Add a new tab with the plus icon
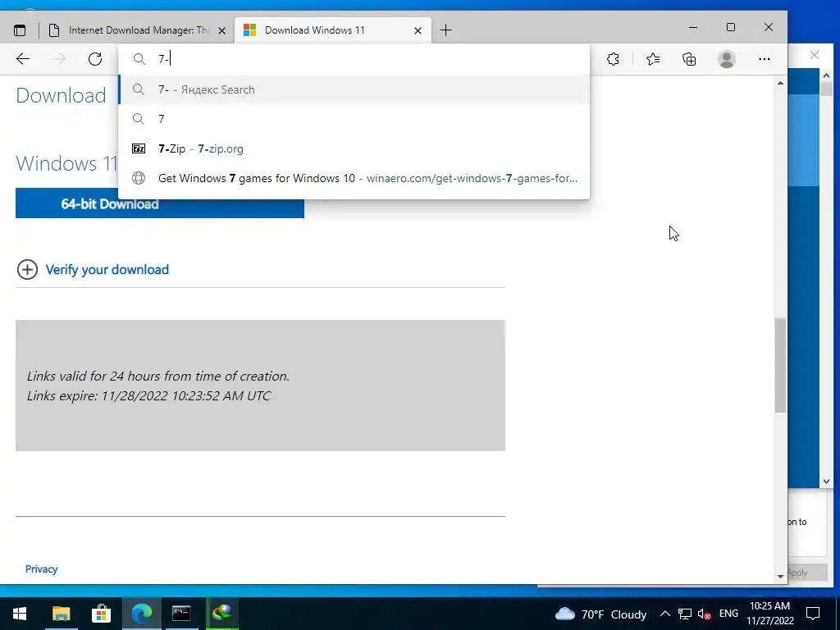 [445, 30]
